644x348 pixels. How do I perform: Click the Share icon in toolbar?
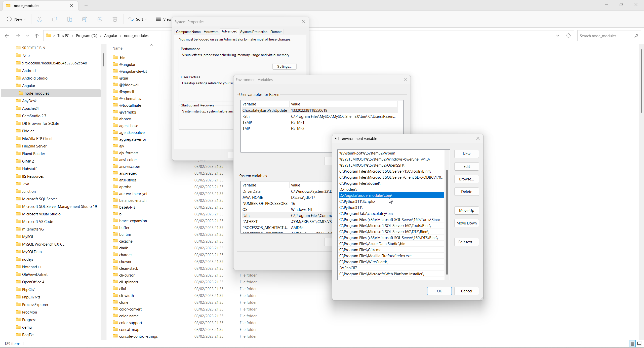[x=100, y=19]
